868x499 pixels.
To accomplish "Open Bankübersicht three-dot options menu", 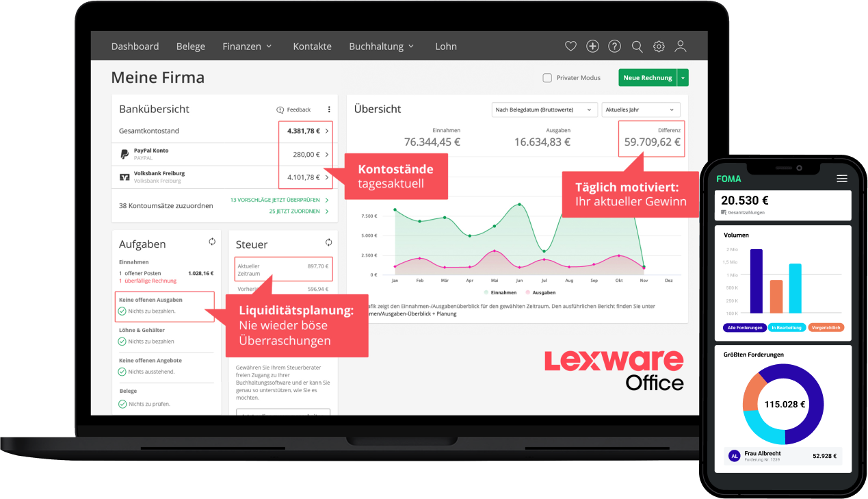I will [329, 110].
